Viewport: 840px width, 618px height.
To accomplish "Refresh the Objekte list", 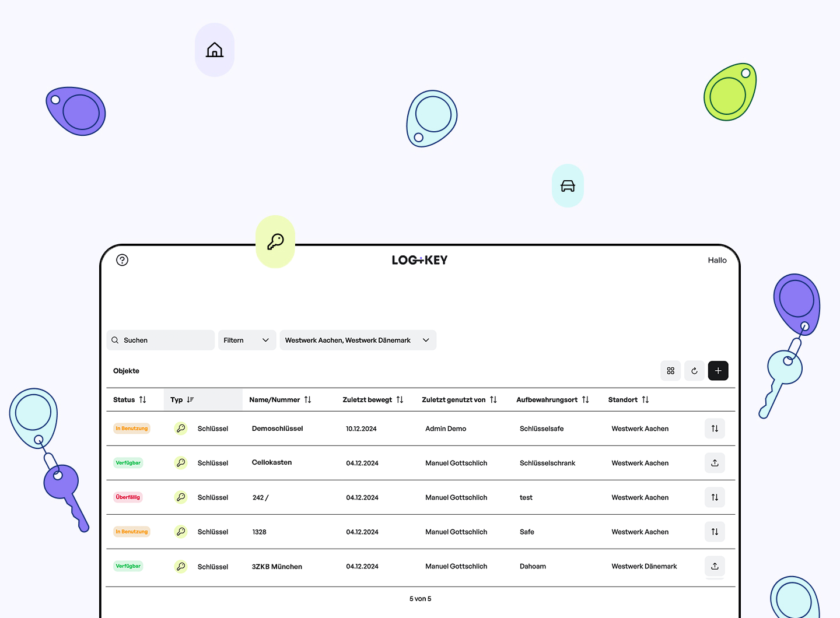I will [x=694, y=371].
